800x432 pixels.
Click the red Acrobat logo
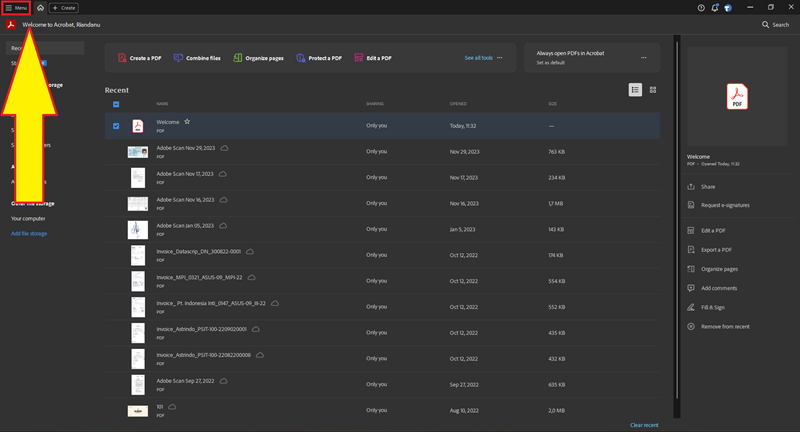[11, 24]
